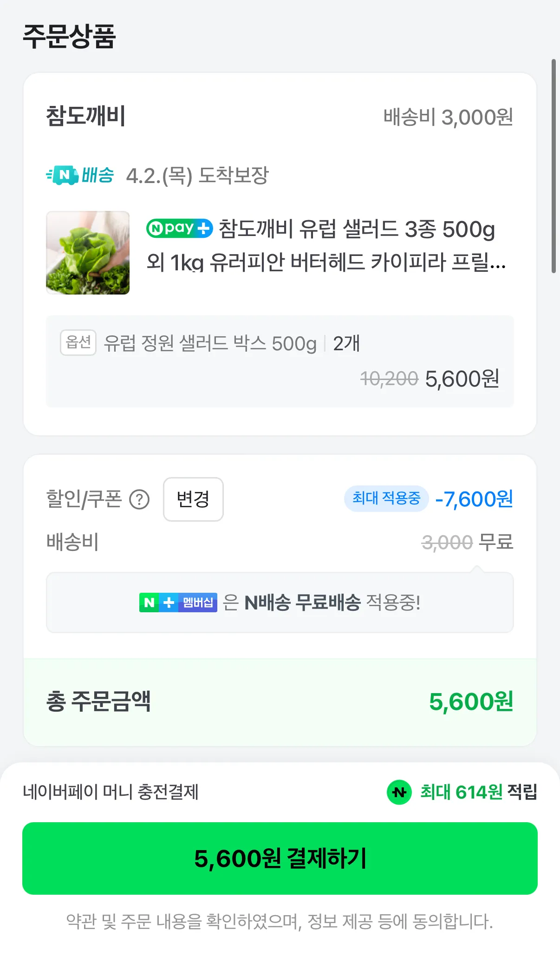Click the terms agreement notice text

point(280,922)
